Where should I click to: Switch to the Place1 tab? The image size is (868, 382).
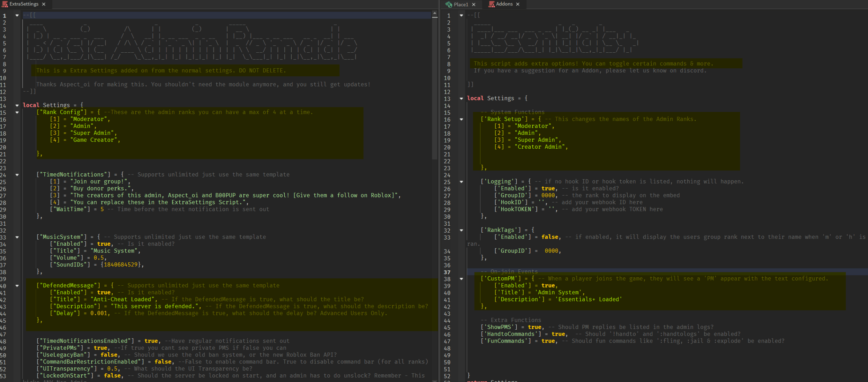click(461, 4)
